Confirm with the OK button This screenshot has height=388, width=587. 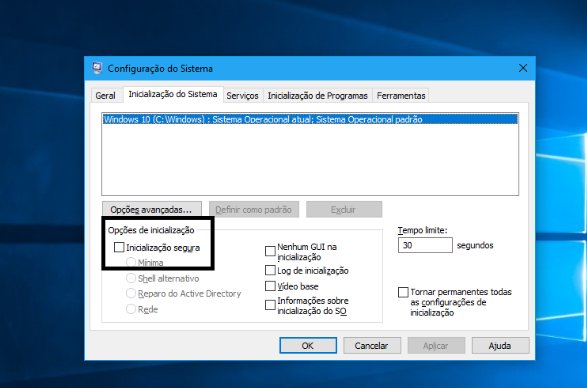pos(308,345)
